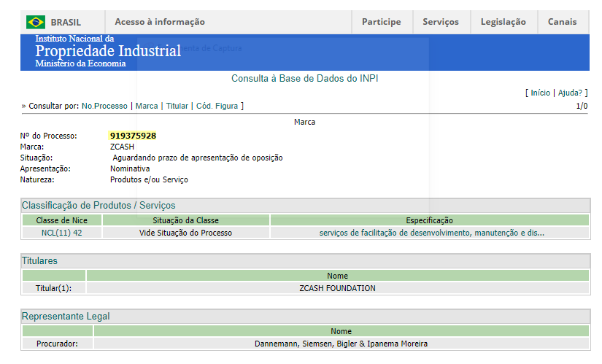602x364 pixels.
Task: Click Consulta à Base de Dados title
Action: point(304,78)
